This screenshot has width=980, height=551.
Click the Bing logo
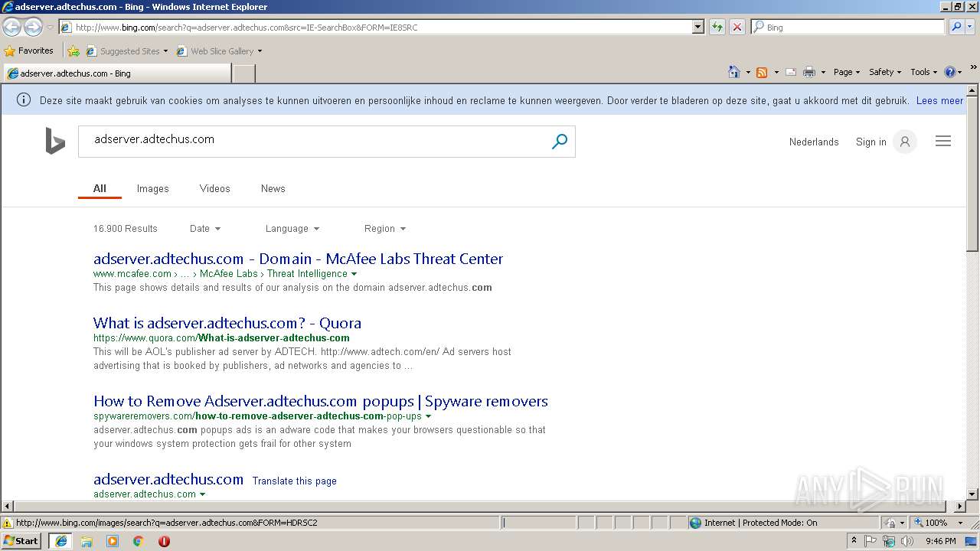(x=55, y=142)
